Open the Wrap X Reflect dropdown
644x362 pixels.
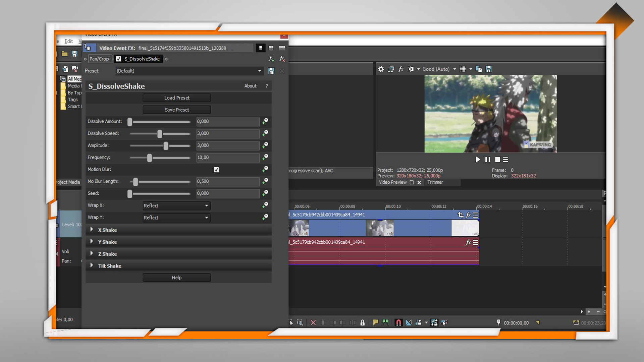(x=177, y=205)
